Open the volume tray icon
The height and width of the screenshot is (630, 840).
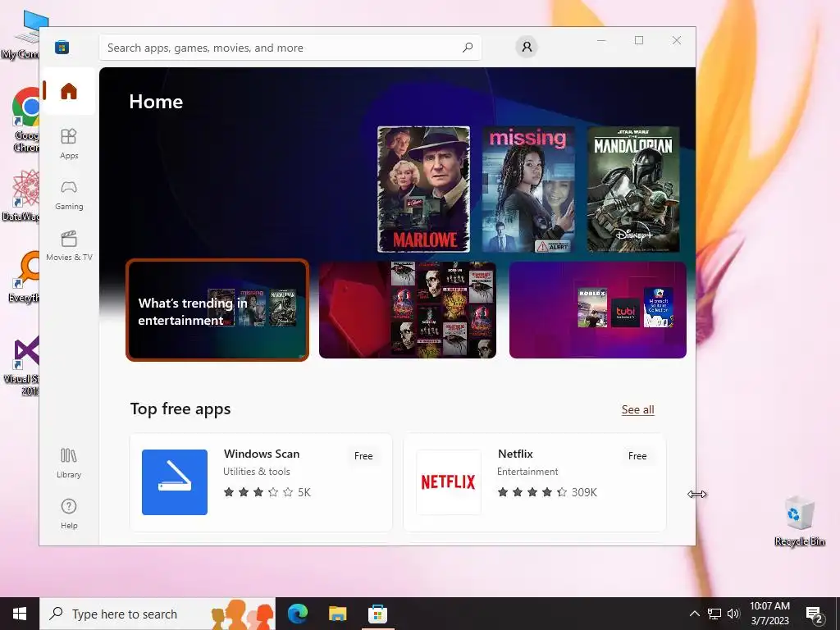733,614
